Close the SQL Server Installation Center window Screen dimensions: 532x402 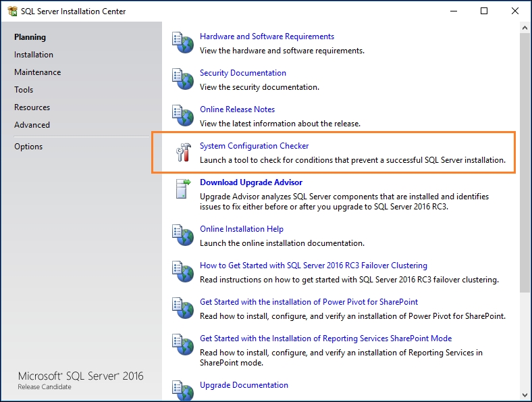point(515,11)
